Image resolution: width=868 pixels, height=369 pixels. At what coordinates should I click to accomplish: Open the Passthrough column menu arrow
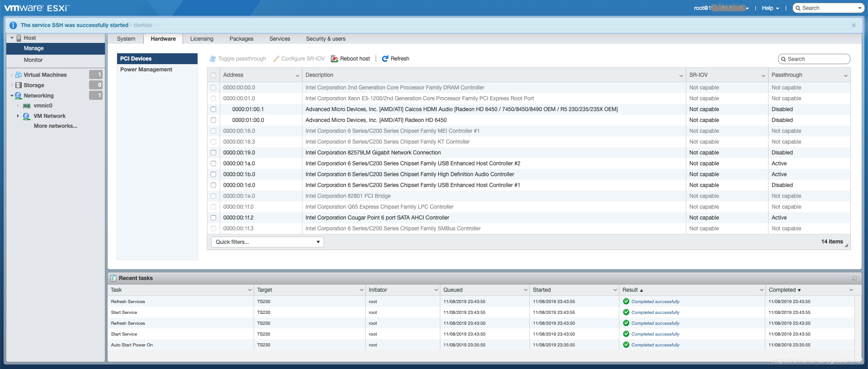coord(845,75)
